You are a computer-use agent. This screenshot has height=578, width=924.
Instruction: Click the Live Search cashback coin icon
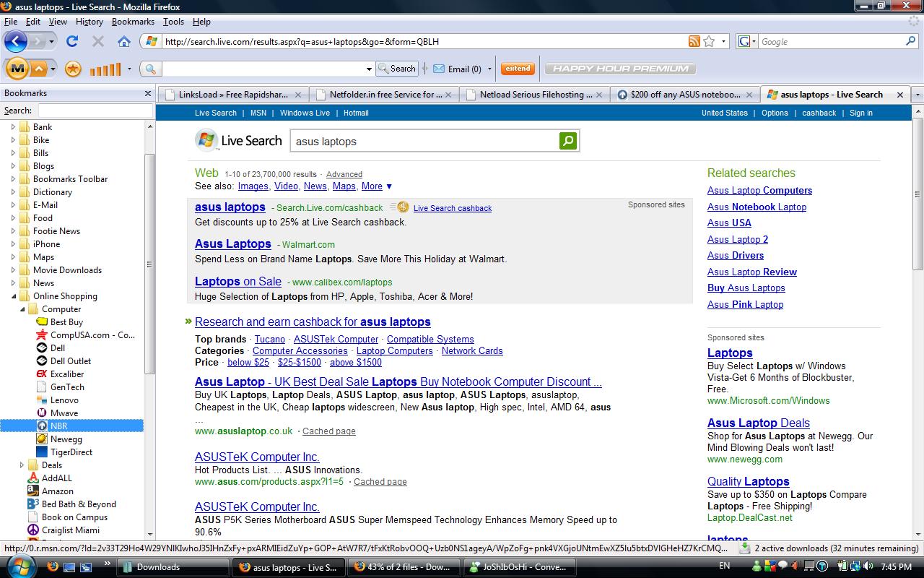[x=401, y=207]
